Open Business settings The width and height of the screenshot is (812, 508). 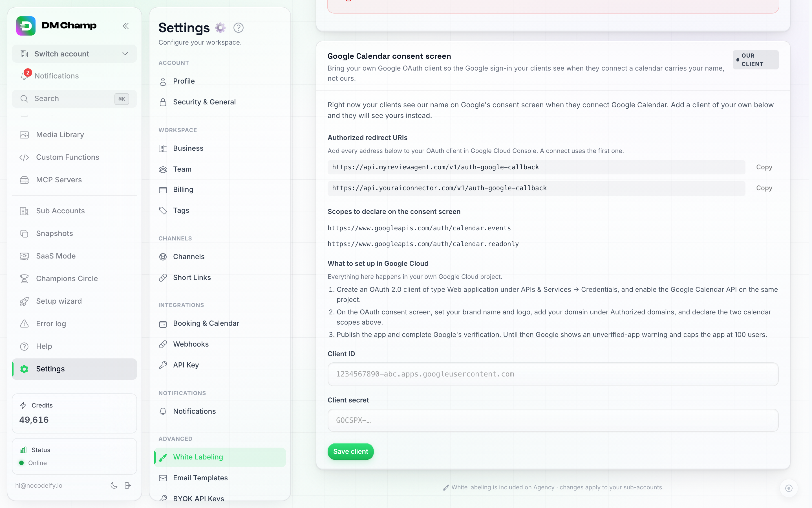220,148
